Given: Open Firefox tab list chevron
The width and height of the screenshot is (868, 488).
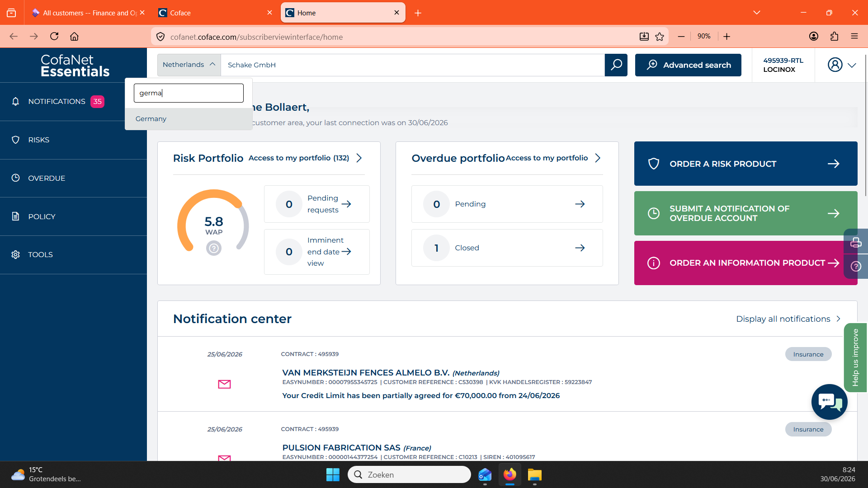Looking at the screenshot, I should click(757, 13).
